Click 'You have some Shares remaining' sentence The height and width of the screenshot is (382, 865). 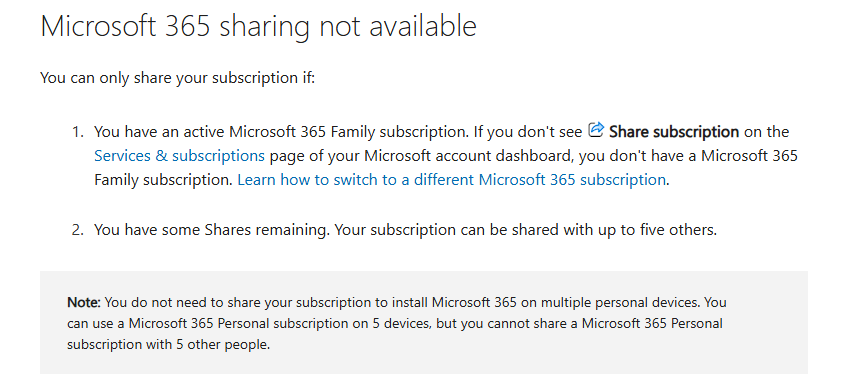(x=212, y=230)
